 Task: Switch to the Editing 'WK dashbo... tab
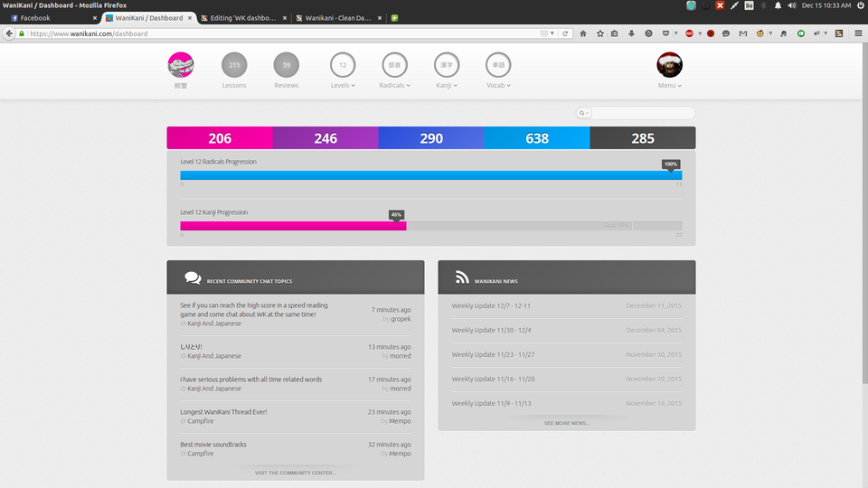(243, 18)
